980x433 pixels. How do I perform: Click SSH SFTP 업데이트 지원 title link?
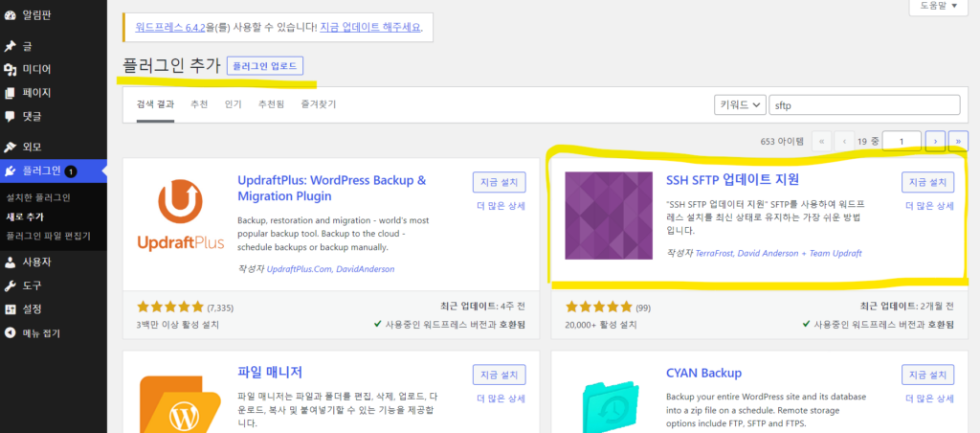coord(732,179)
